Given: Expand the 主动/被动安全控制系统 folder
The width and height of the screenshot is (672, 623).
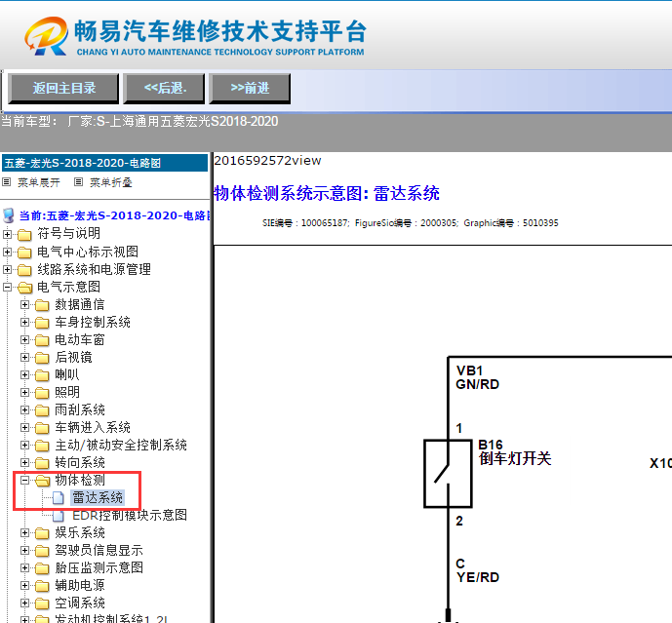Looking at the screenshot, I should pos(24,446).
